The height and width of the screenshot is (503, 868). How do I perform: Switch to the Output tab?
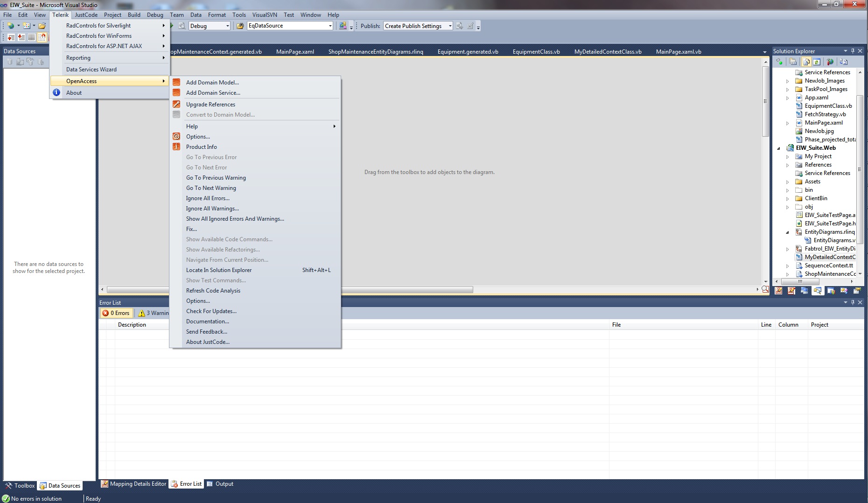tap(220, 484)
